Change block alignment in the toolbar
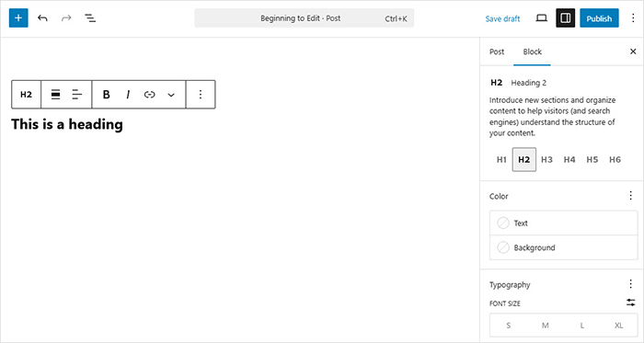The image size is (644, 343). [55, 95]
